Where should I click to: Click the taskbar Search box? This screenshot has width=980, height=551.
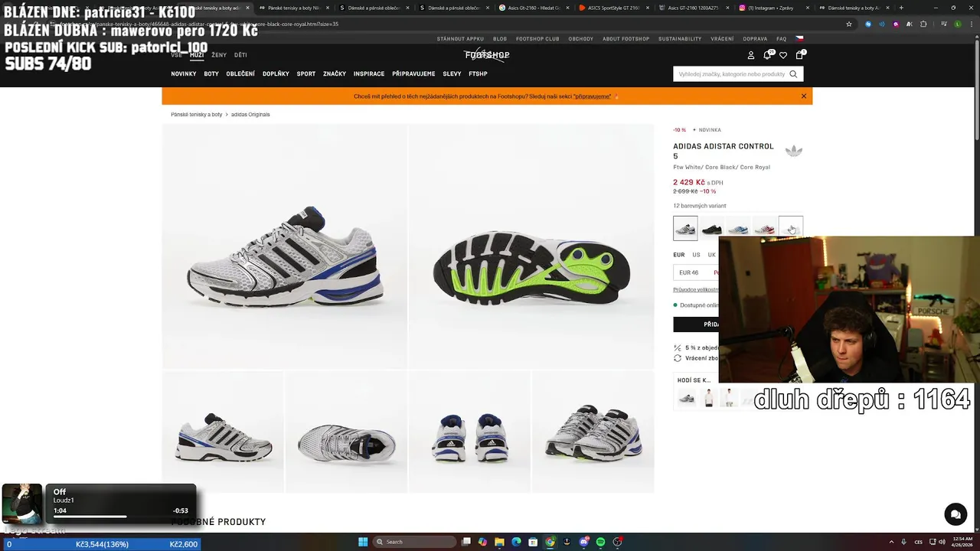pos(413,542)
